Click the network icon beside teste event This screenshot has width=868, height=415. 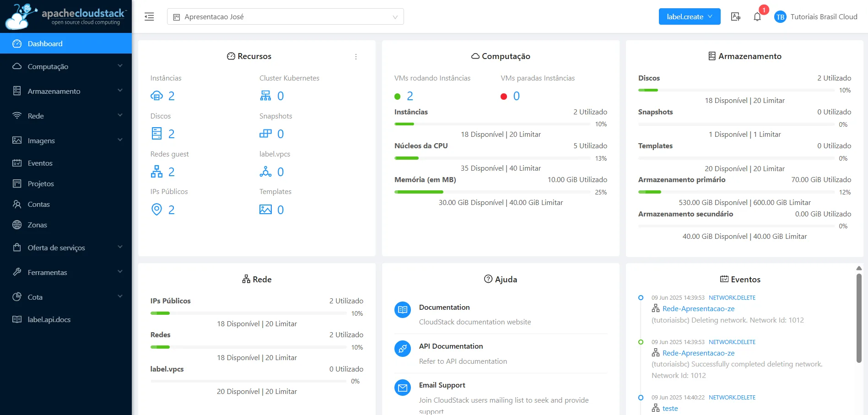(x=656, y=408)
